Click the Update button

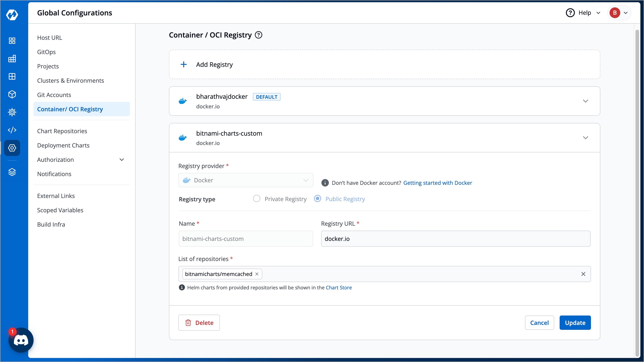[575, 323]
